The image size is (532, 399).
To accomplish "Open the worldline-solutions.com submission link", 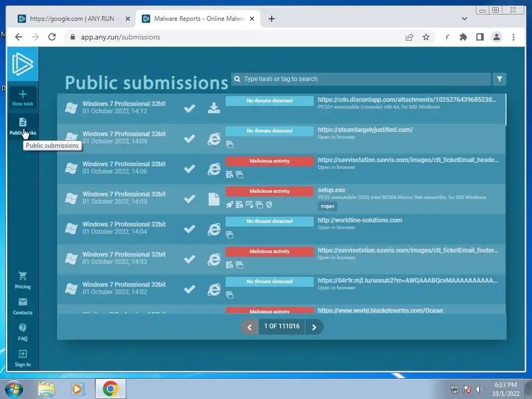I will point(360,220).
